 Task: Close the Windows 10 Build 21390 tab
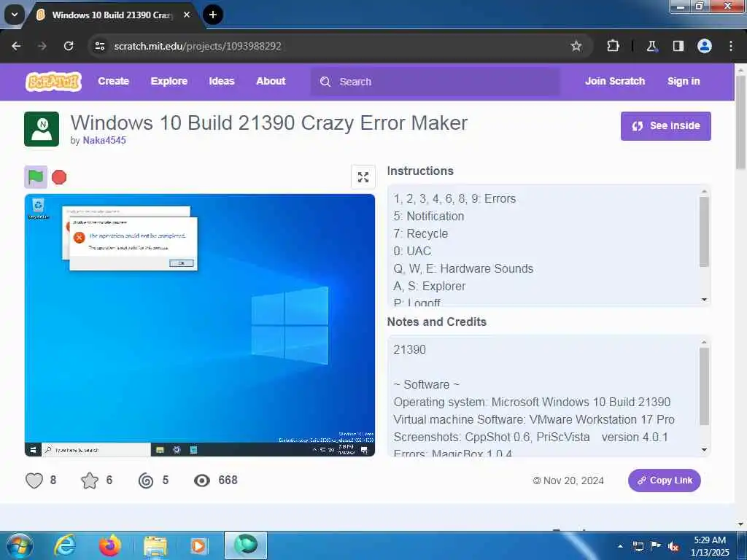click(x=187, y=15)
